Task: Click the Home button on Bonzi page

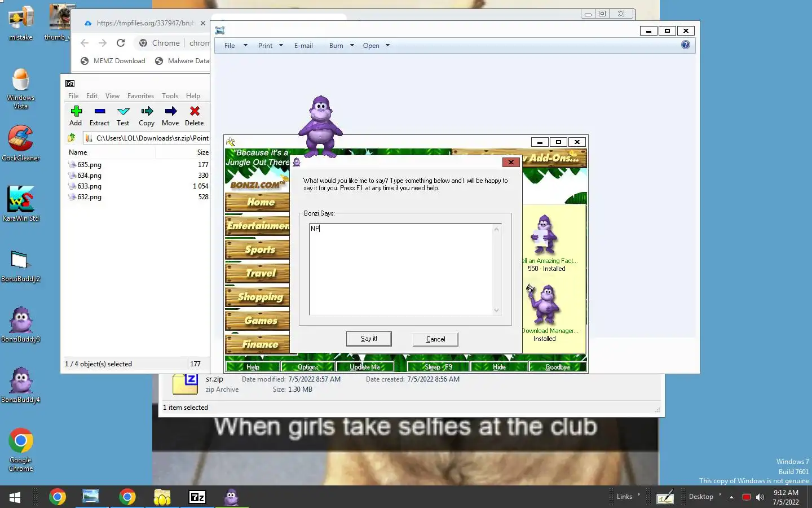Action: [x=257, y=202]
